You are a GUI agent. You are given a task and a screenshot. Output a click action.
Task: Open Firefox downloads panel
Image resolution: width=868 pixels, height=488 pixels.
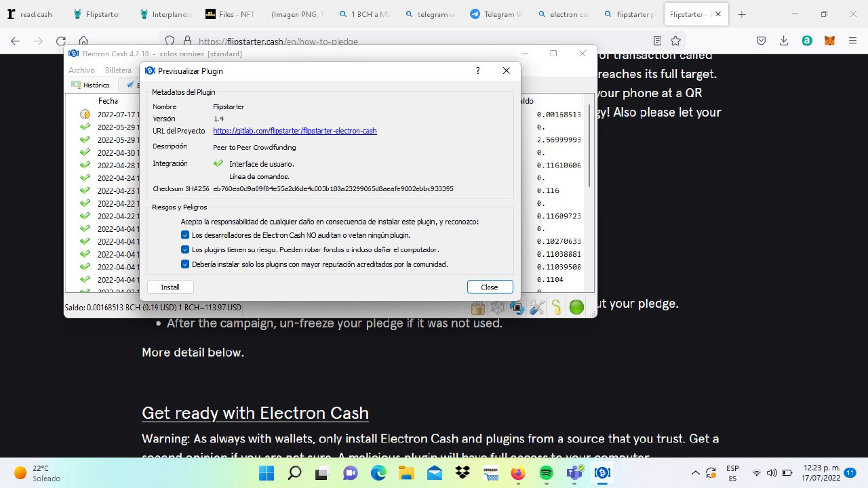tap(784, 41)
